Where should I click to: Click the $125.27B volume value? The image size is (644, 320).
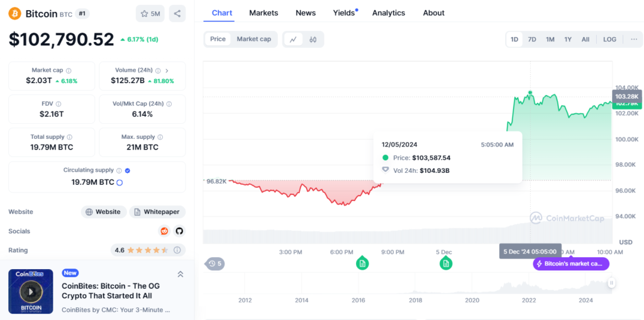[x=128, y=80]
